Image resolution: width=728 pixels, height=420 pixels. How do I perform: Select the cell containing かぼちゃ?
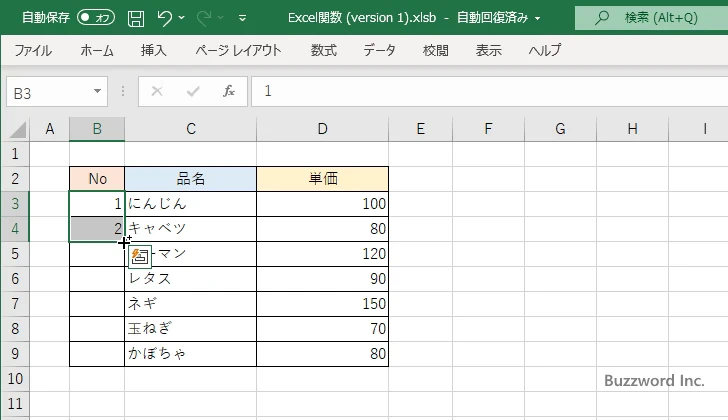point(190,354)
